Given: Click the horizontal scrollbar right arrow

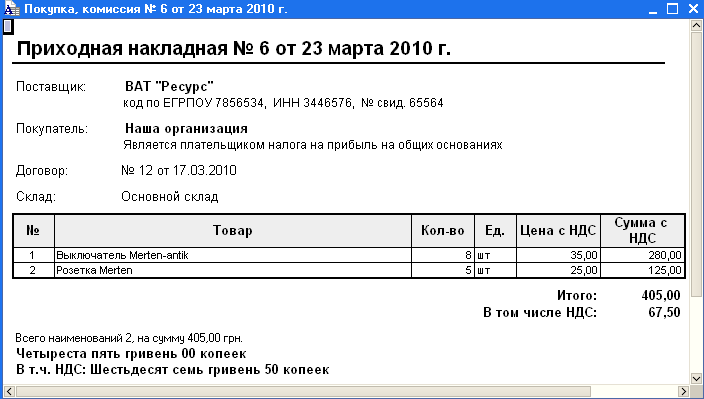Looking at the screenshot, I should pyautogui.click(x=684, y=391).
